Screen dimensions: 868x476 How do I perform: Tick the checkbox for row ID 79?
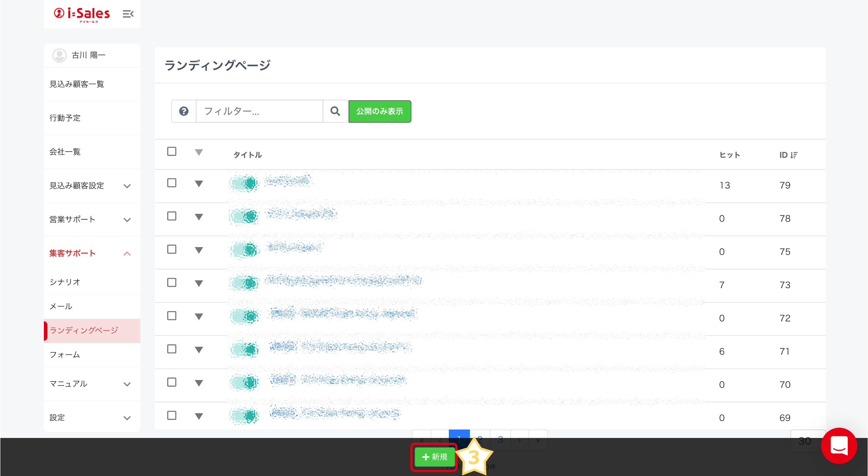(x=172, y=183)
